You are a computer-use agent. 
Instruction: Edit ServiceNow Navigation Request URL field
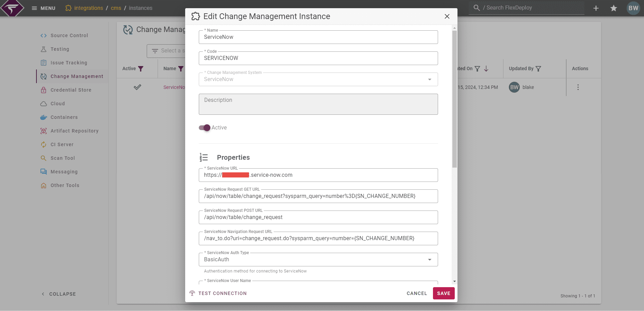318,238
